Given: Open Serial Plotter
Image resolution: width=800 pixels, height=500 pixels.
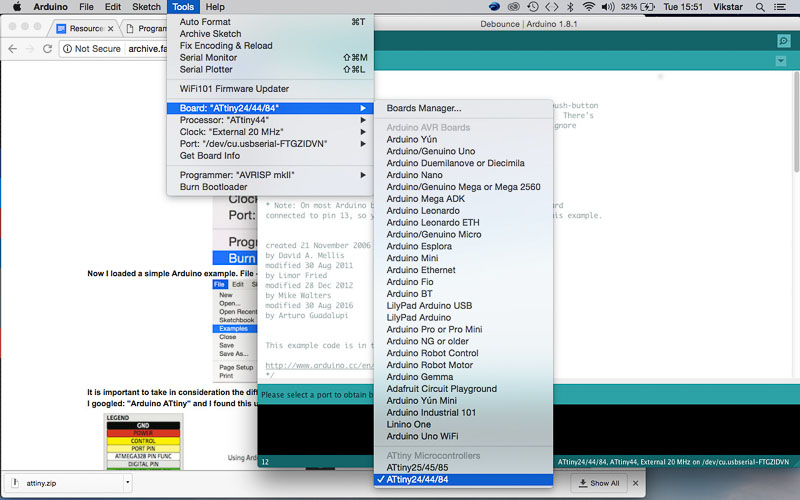Looking at the screenshot, I should point(270,69).
